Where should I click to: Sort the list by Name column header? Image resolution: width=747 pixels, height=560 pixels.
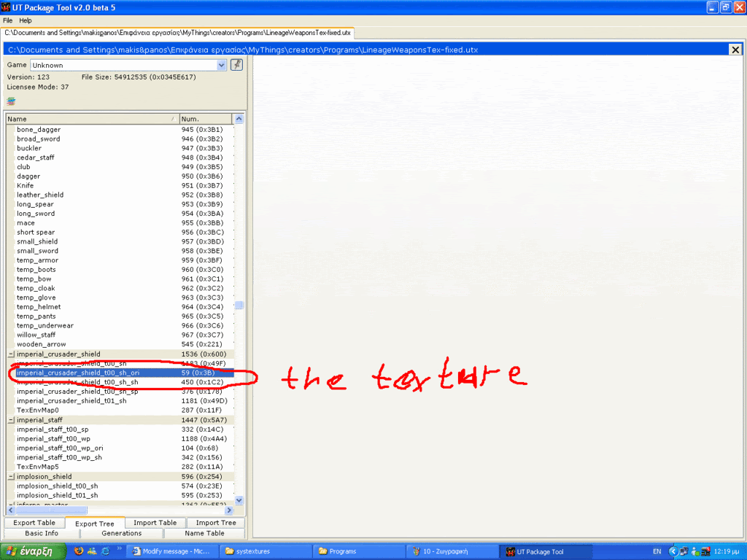91,119
